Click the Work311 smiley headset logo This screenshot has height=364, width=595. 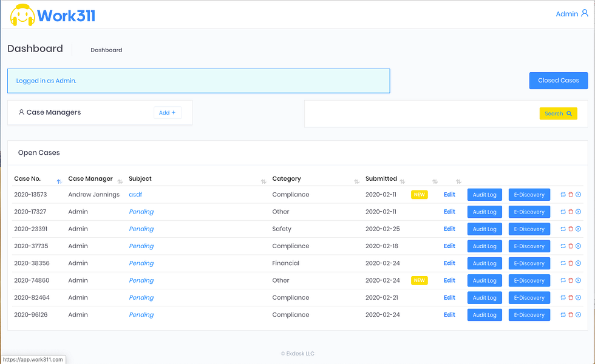(22, 15)
